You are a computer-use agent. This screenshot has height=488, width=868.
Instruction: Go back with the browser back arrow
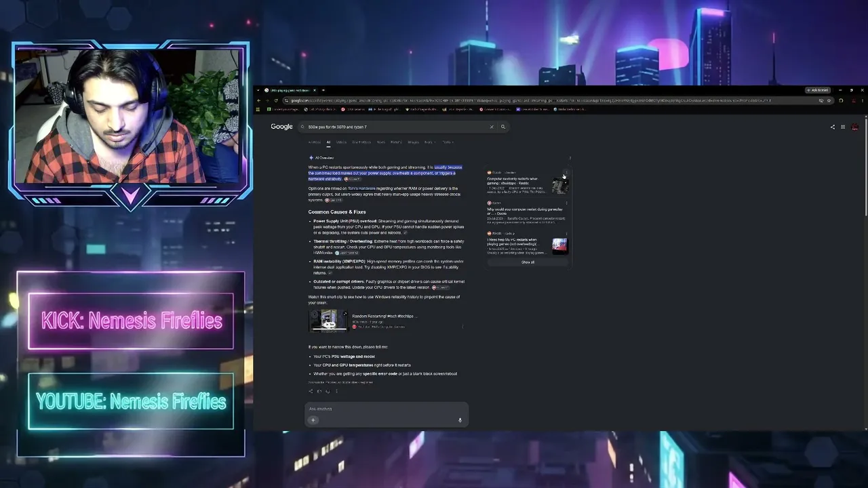(x=258, y=100)
